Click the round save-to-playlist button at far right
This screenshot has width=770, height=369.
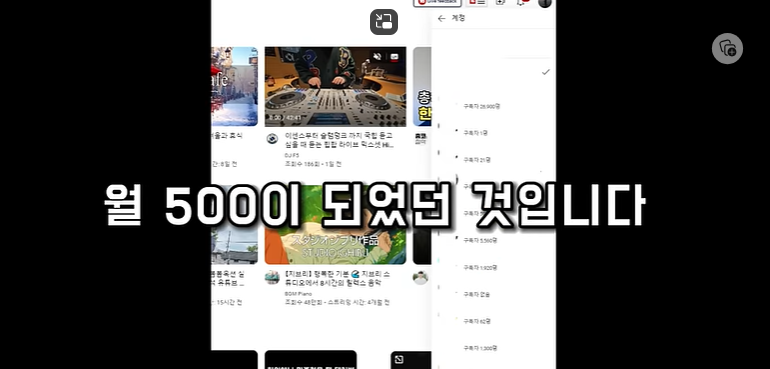pos(727,48)
